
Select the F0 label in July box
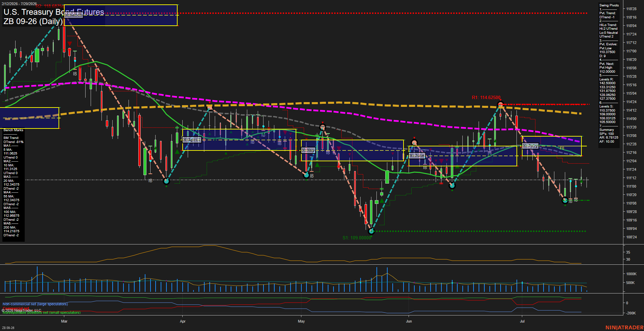pyautogui.click(x=562, y=148)
